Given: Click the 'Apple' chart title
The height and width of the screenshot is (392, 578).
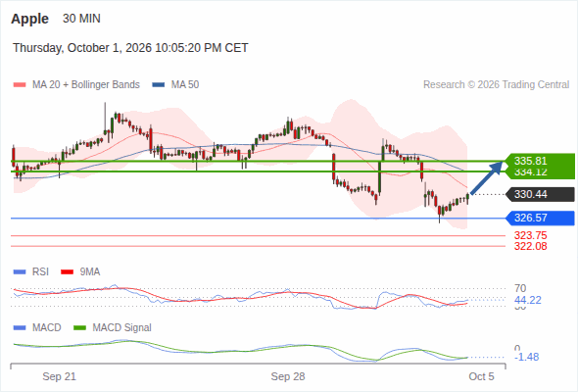Looking at the screenshot, I should click(x=29, y=19).
